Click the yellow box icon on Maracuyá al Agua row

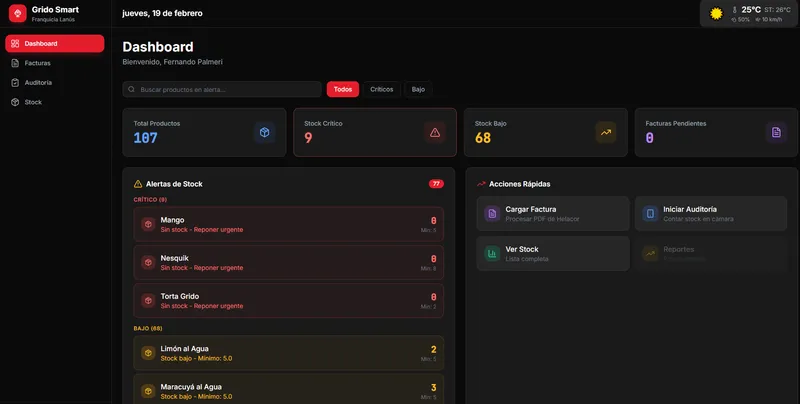[148, 391]
